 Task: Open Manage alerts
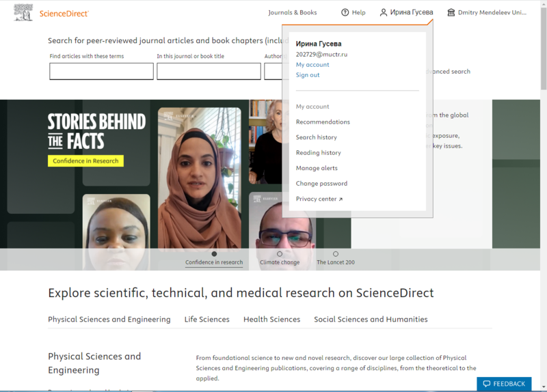(317, 168)
